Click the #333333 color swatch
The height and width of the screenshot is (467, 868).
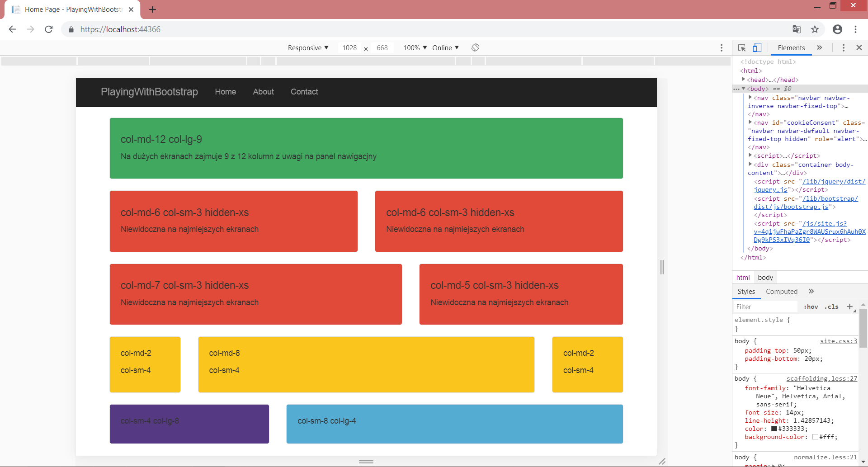[774, 429]
